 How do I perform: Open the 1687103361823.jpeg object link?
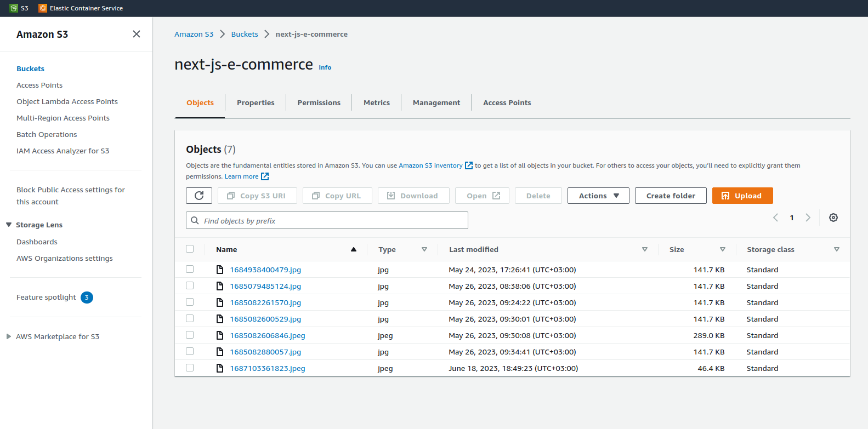pyautogui.click(x=268, y=368)
